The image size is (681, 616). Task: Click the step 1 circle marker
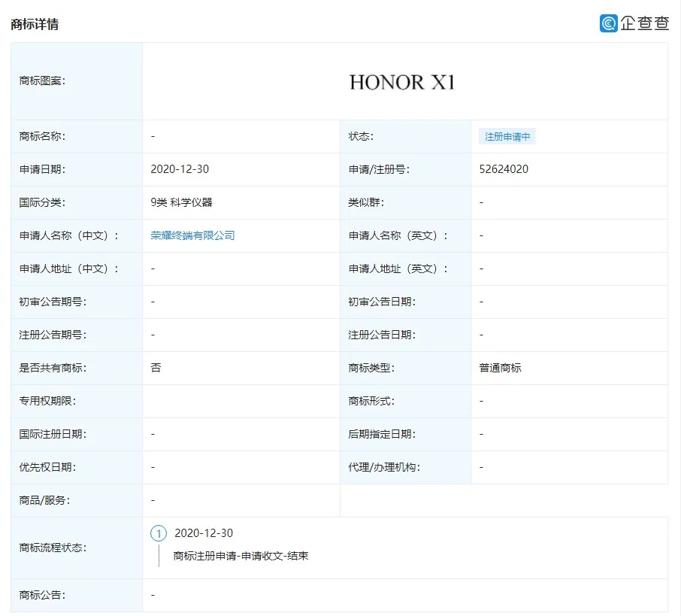tap(159, 533)
